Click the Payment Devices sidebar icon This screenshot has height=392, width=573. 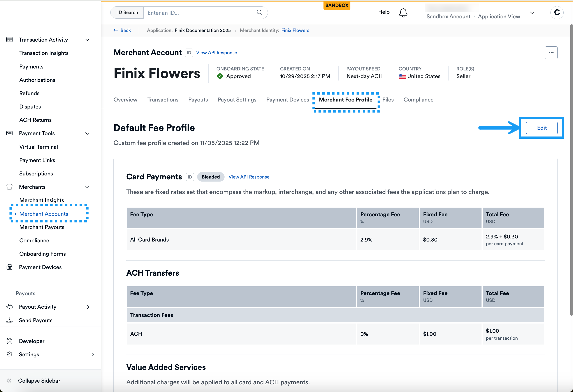[10, 267]
